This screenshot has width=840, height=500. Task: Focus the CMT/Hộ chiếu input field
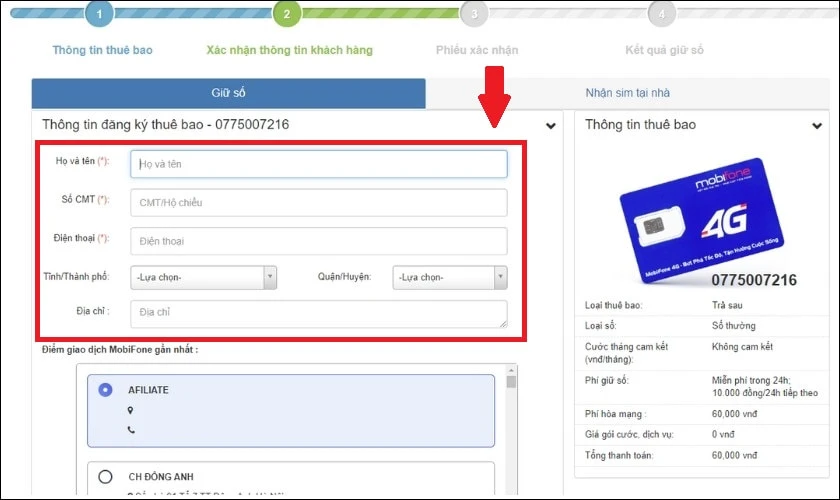(x=319, y=203)
